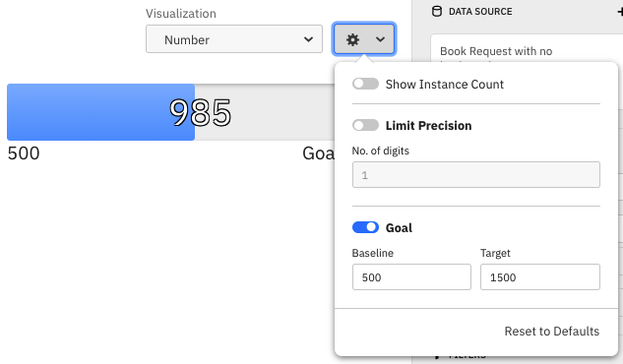Collapse options via chevron beside gear
623x364 pixels.
(x=380, y=39)
